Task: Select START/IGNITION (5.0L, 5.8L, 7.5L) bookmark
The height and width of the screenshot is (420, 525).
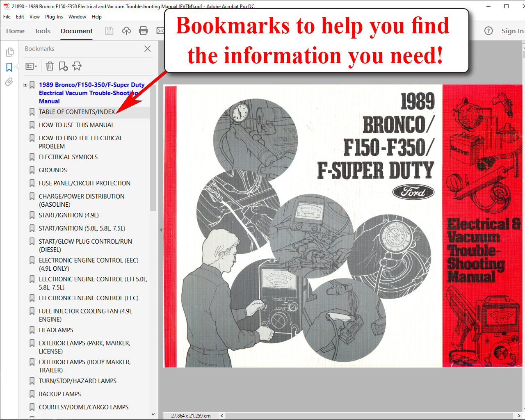Action: [82, 228]
